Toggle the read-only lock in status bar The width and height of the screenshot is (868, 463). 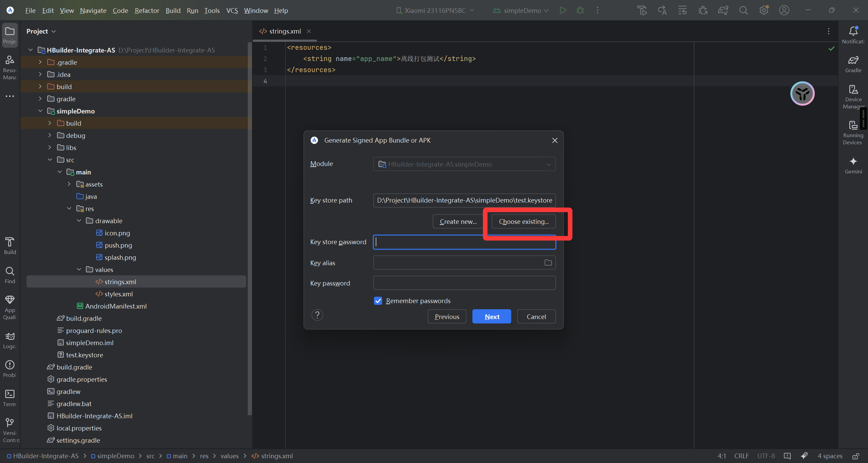pyautogui.click(x=855, y=456)
